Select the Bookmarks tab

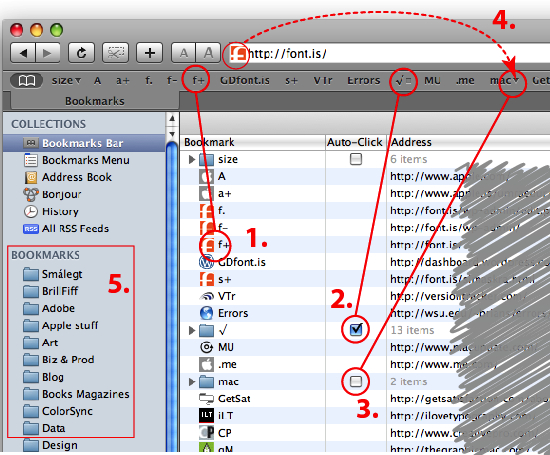tap(95, 101)
